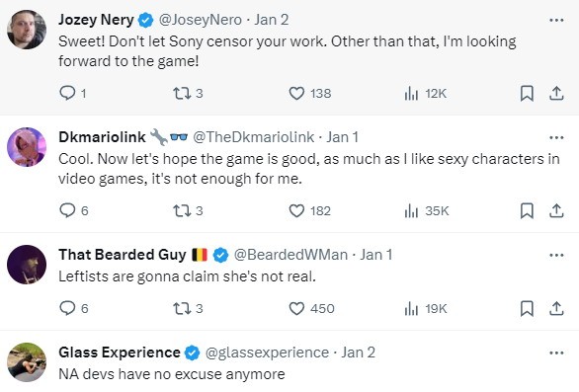Like That Bearded Guy's tweet
Screen dimensions: 579x392
point(296,309)
